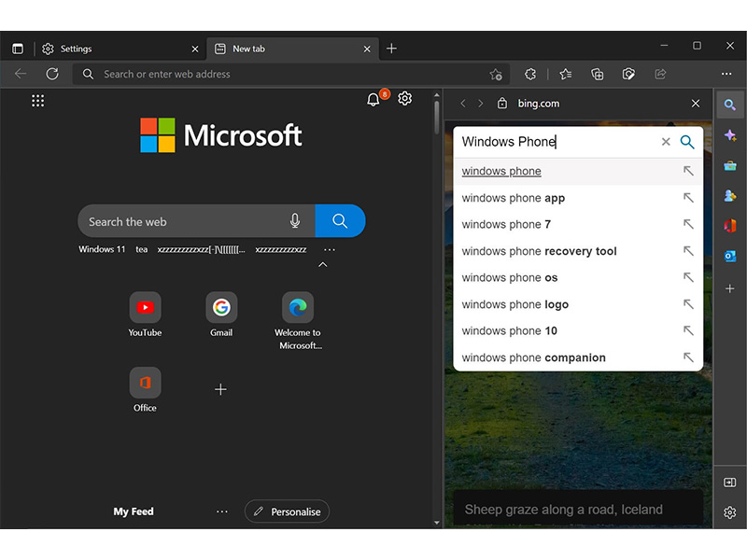Choose the "windows phone companion" suggestion

coord(578,357)
